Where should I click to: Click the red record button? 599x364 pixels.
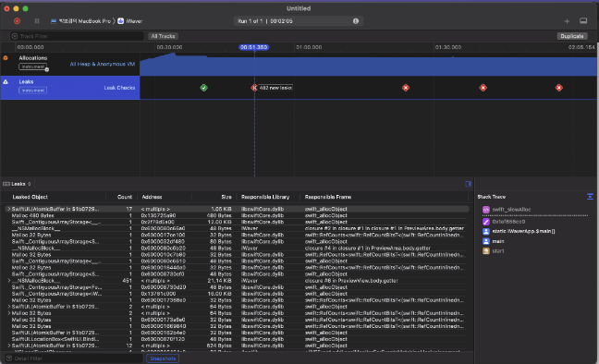17,21
